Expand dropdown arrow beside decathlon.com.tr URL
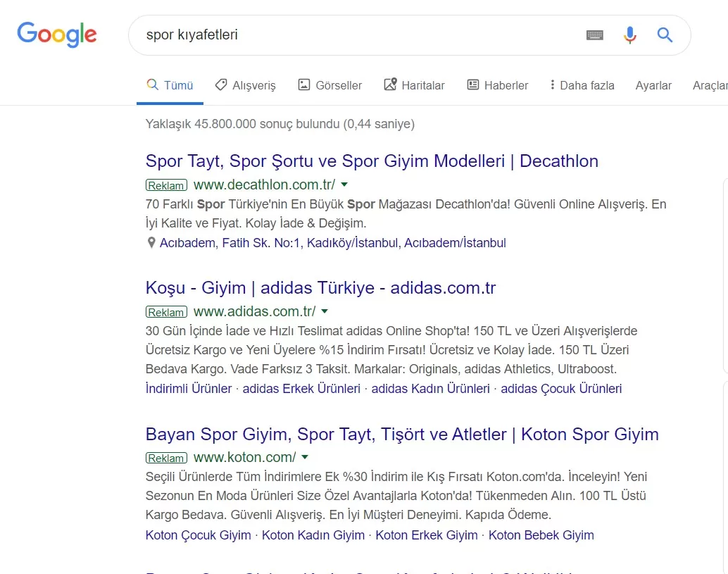The height and width of the screenshot is (574, 728). click(344, 185)
